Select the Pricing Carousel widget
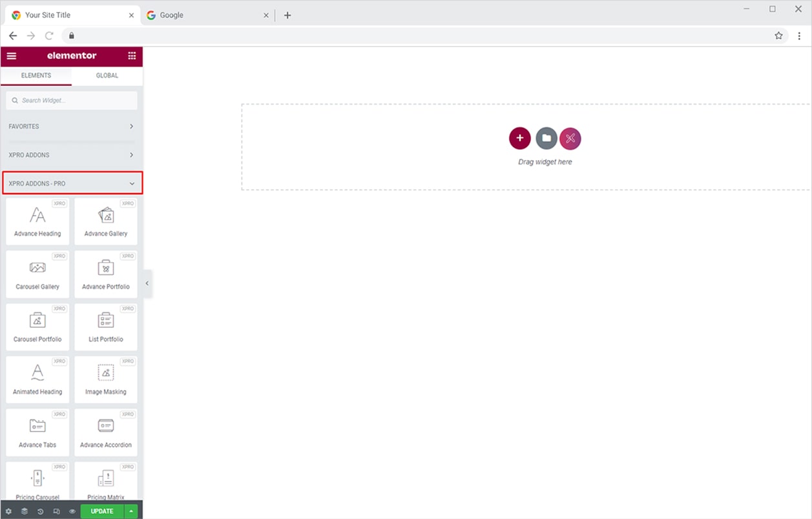Image resolution: width=812 pixels, height=519 pixels. coord(37,481)
